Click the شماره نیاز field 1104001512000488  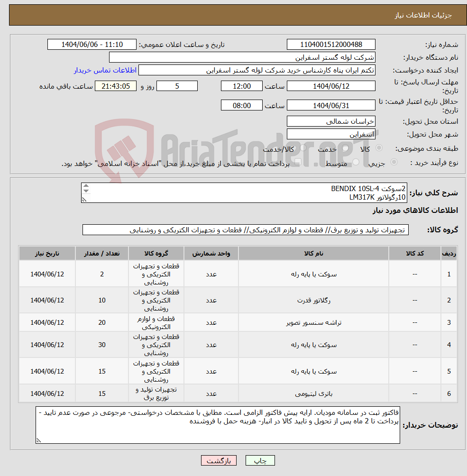331,44
